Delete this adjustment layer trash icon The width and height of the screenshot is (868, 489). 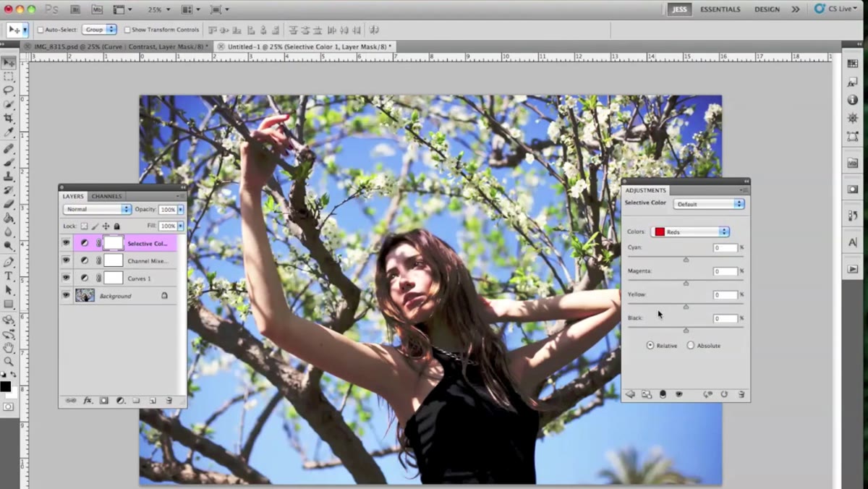pyautogui.click(x=741, y=394)
